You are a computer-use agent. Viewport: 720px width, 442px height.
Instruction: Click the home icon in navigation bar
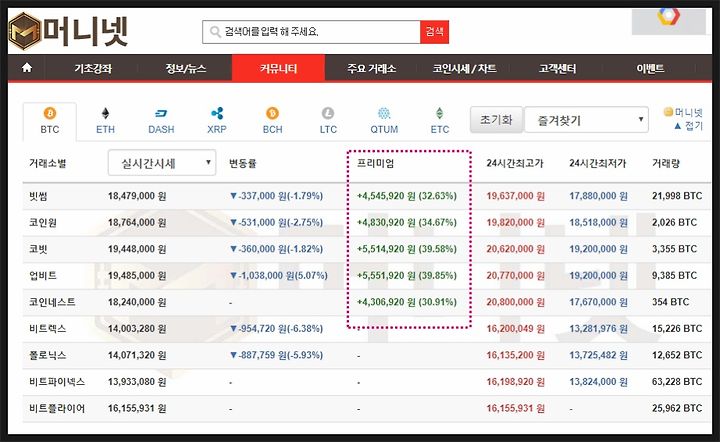[x=27, y=68]
